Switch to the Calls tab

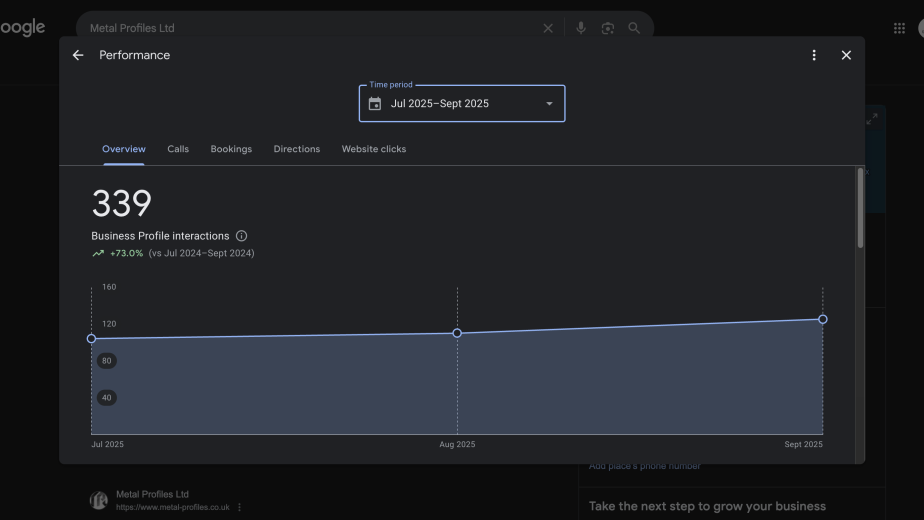tap(178, 149)
